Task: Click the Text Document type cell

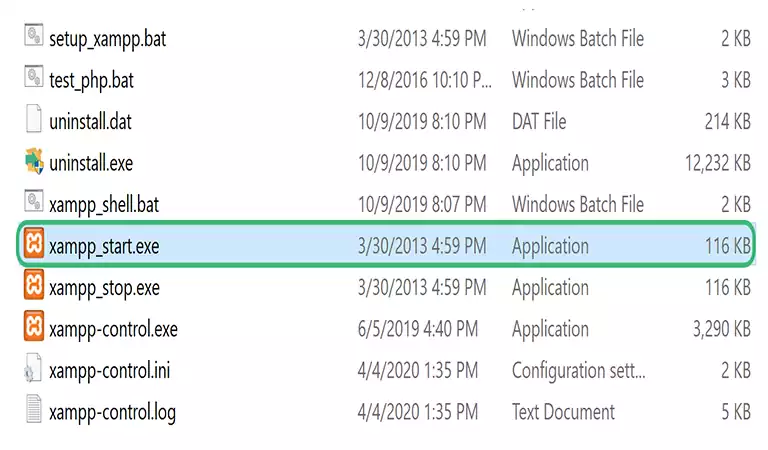Action: pos(563,412)
